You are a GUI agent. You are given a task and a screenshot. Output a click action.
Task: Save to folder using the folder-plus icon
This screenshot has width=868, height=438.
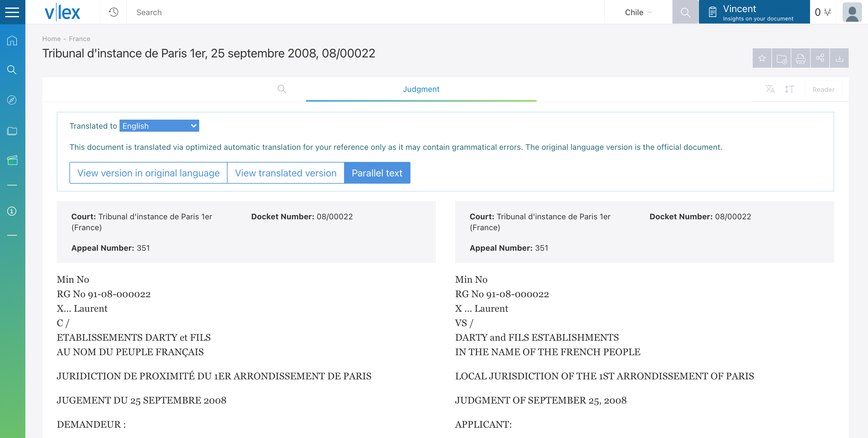781,58
